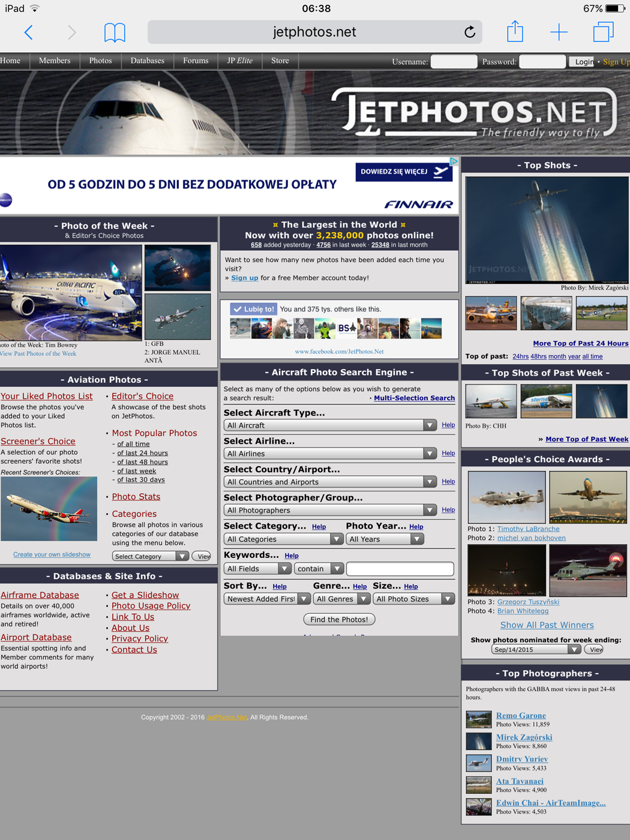Focus the Username input field
Screen dimensions: 630x840
click(x=454, y=62)
